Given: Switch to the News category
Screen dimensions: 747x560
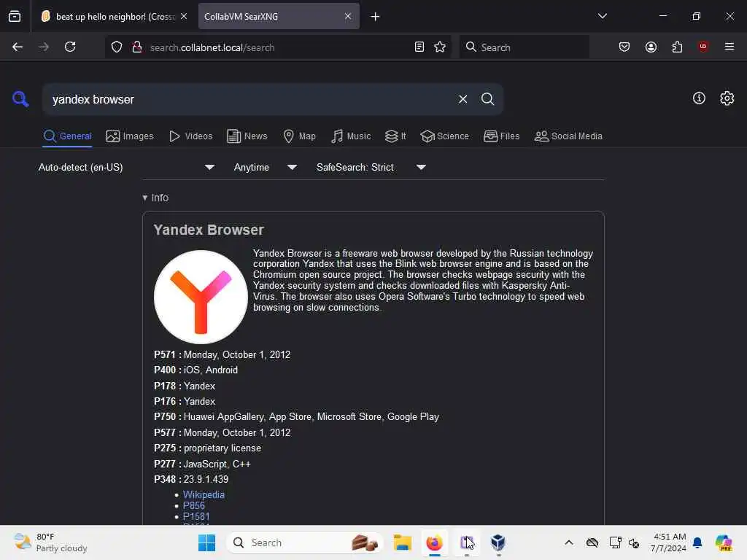Looking at the screenshot, I should pyautogui.click(x=247, y=136).
